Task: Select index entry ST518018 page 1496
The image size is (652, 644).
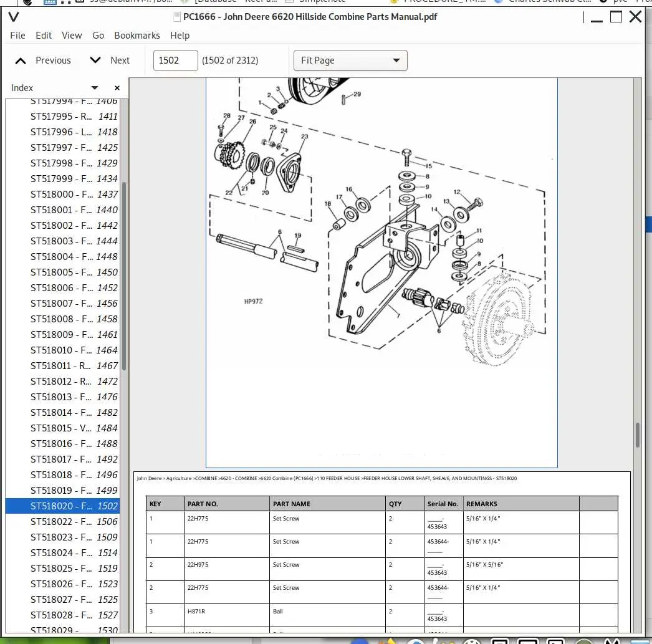Action: 62,475
